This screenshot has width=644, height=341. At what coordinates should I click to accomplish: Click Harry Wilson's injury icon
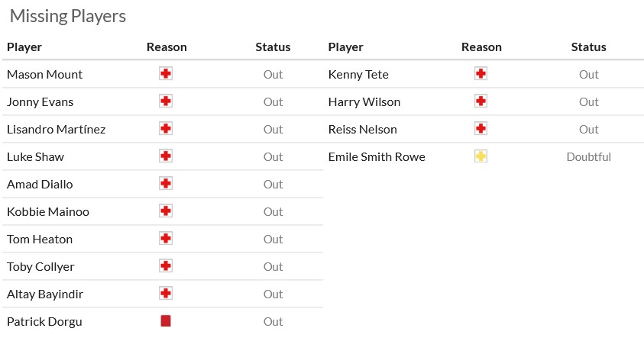(x=481, y=101)
